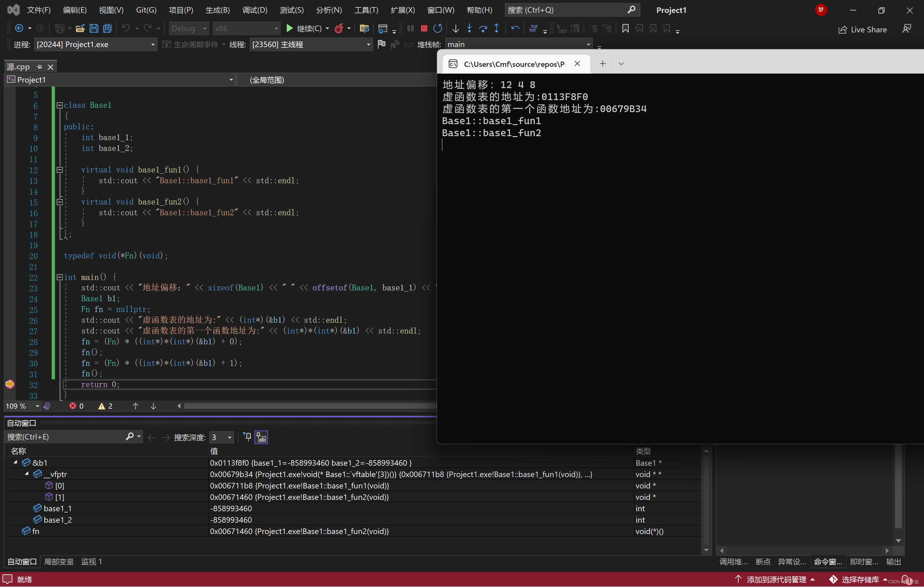Switch to the 监视 1 tab
Screen dimensions: 924x587
(92, 562)
